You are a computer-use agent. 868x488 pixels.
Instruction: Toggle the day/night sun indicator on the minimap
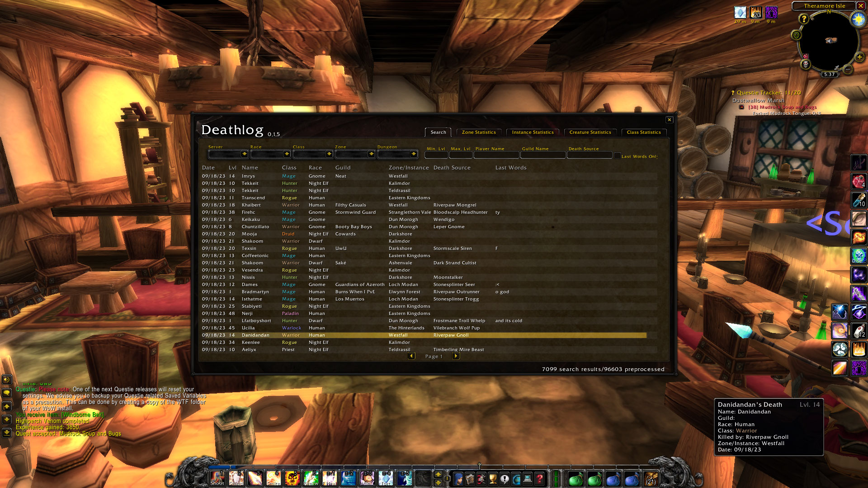[x=858, y=19]
